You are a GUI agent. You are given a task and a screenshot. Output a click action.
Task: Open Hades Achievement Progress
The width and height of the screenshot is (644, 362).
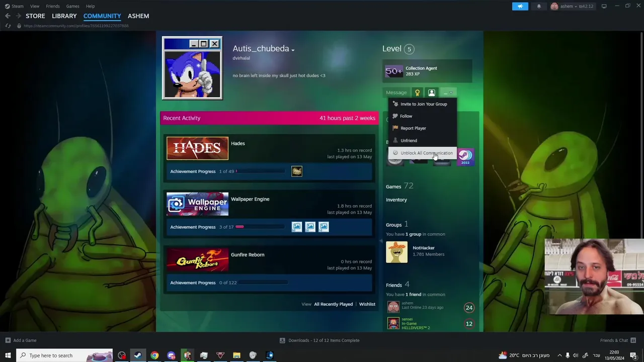coord(193,171)
